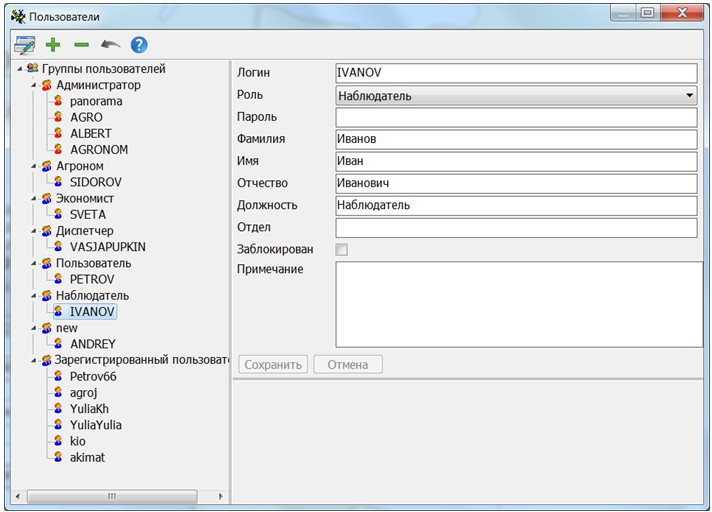
Task: Click into the Пароль input field
Action: [x=515, y=117]
